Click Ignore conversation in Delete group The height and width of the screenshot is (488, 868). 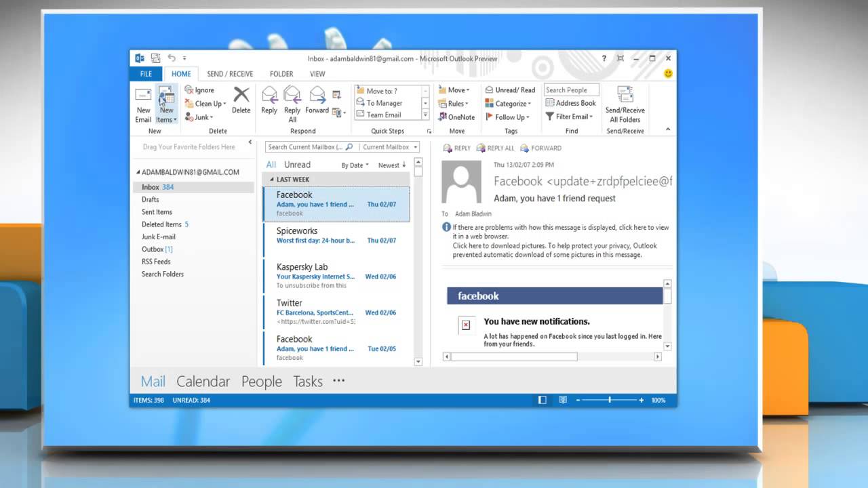coord(199,90)
